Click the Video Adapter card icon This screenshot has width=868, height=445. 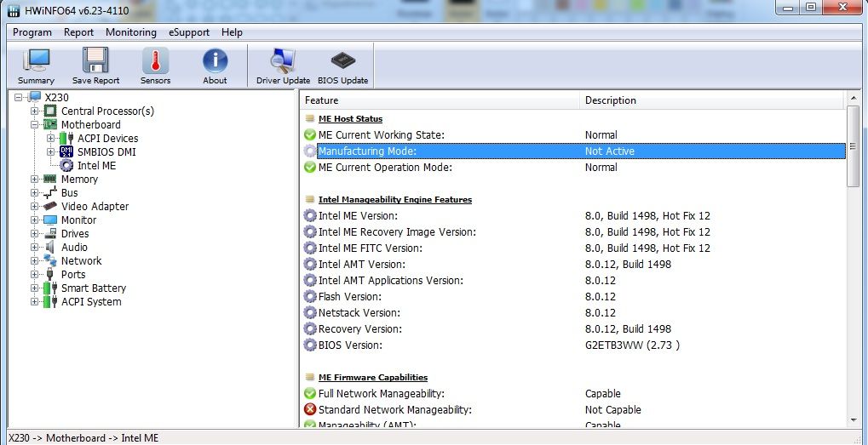tap(50, 206)
